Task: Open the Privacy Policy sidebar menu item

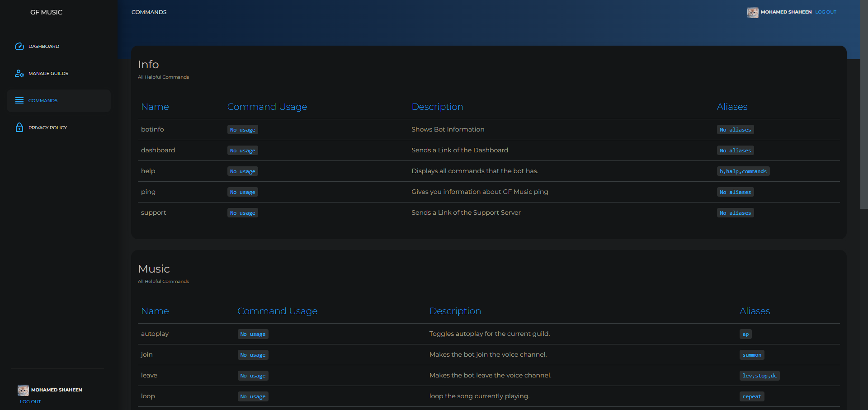Action: pos(59,127)
